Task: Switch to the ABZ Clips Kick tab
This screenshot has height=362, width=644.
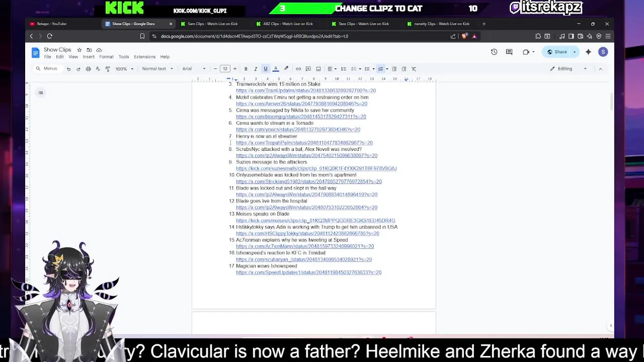Action: click(288, 24)
